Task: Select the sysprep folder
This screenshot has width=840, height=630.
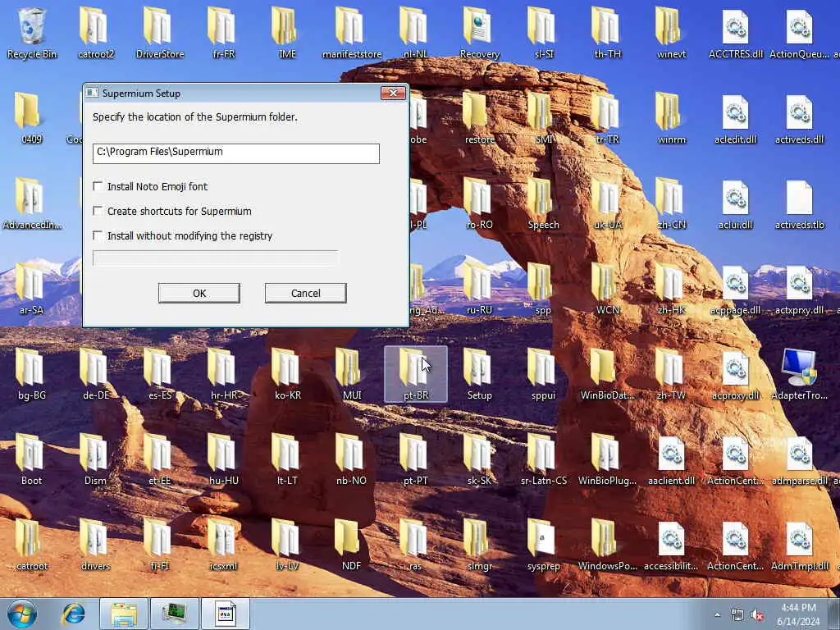Action: coord(543,546)
